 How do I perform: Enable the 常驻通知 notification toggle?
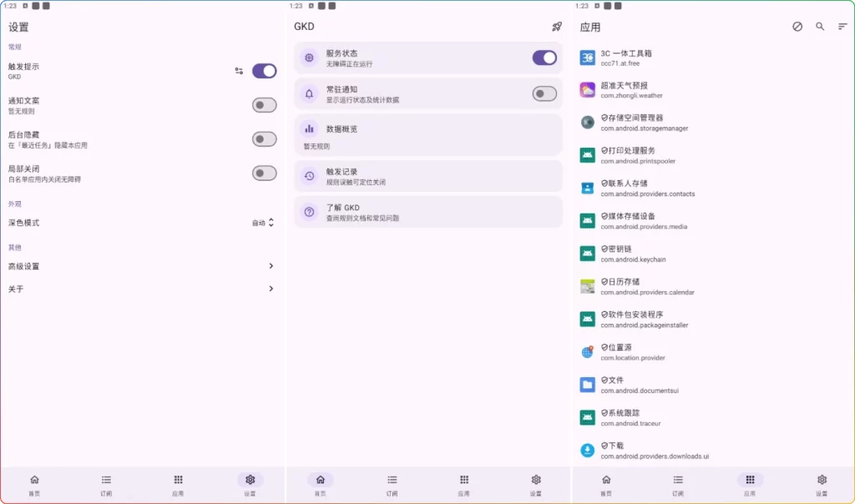coord(543,94)
